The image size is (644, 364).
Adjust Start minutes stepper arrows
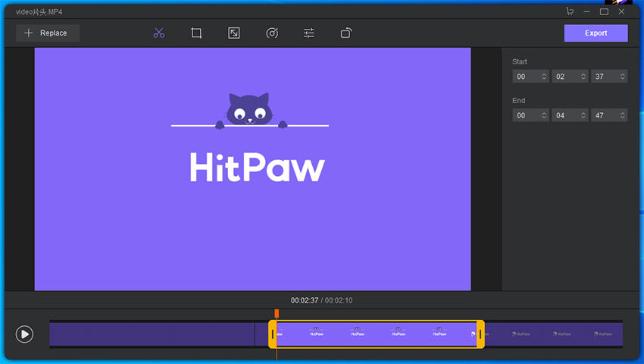tap(583, 77)
